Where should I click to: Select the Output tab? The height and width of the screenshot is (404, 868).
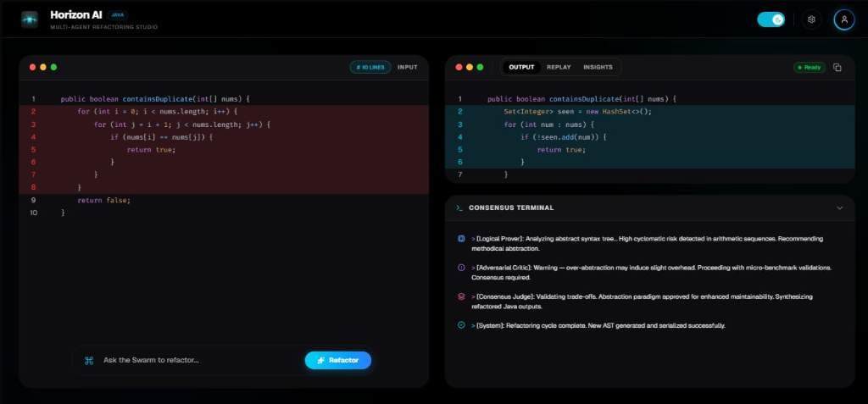(521, 67)
